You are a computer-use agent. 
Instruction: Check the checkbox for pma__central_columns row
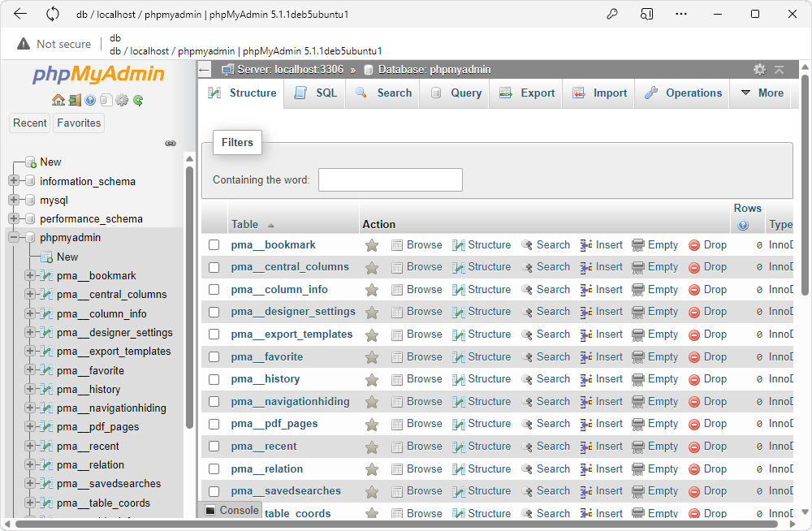click(x=215, y=266)
